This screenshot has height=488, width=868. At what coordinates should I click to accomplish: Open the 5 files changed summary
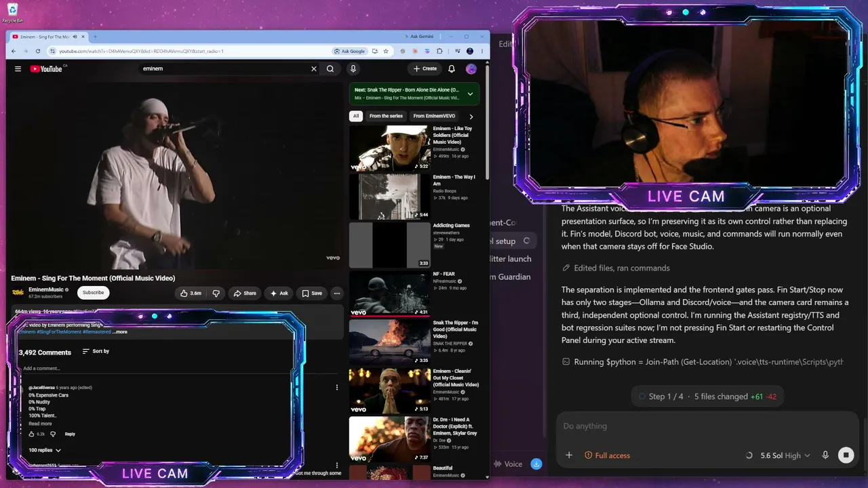coord(706,396)
